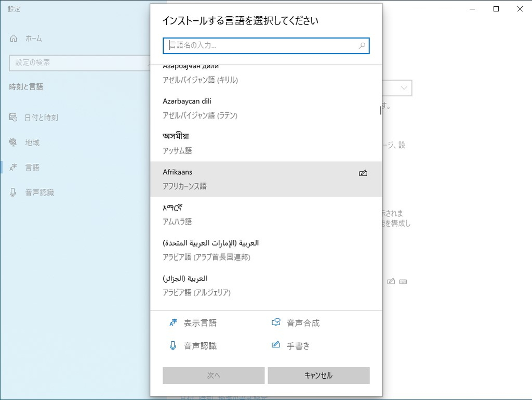The height and width of the screenshot is (400, 532).
Task: Navigate to the 地域 settings section
Action: tap(31, 142)
